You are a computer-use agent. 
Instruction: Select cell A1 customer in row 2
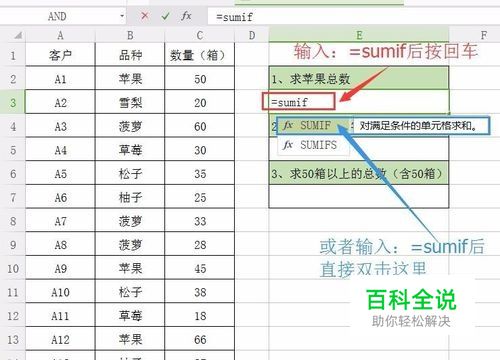60,79
